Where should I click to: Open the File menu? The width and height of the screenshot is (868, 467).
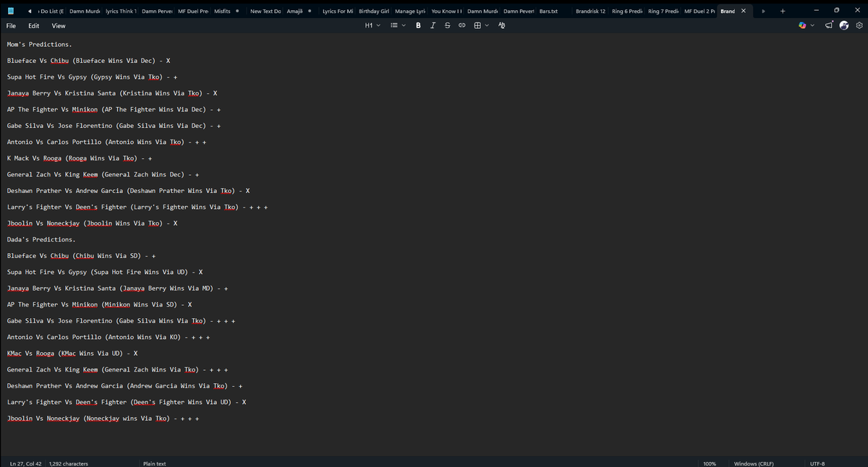click(x=12, y=25)
